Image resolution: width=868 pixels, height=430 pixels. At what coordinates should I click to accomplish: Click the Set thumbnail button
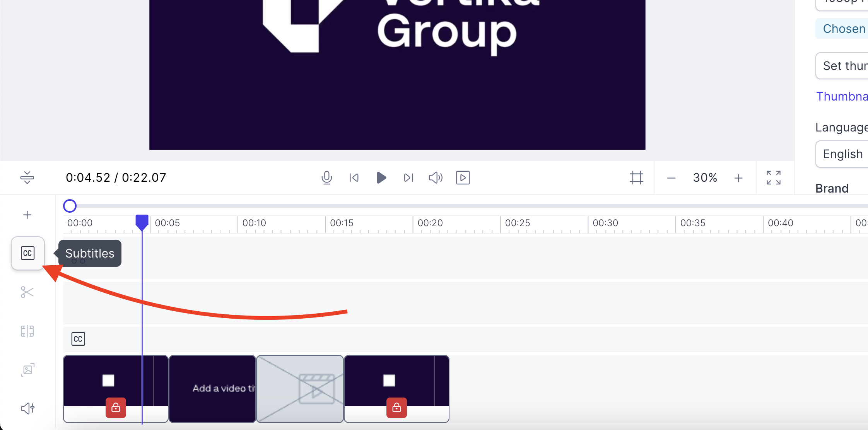(x=842, y=66)
